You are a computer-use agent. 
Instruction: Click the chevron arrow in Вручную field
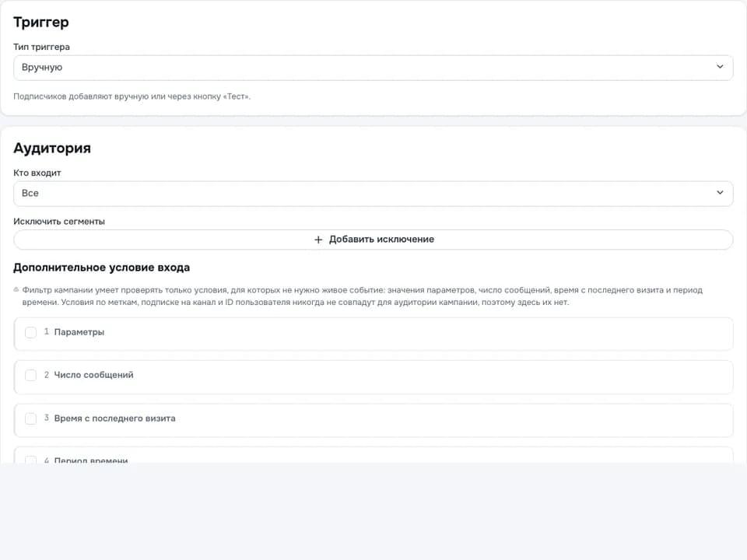720,67
